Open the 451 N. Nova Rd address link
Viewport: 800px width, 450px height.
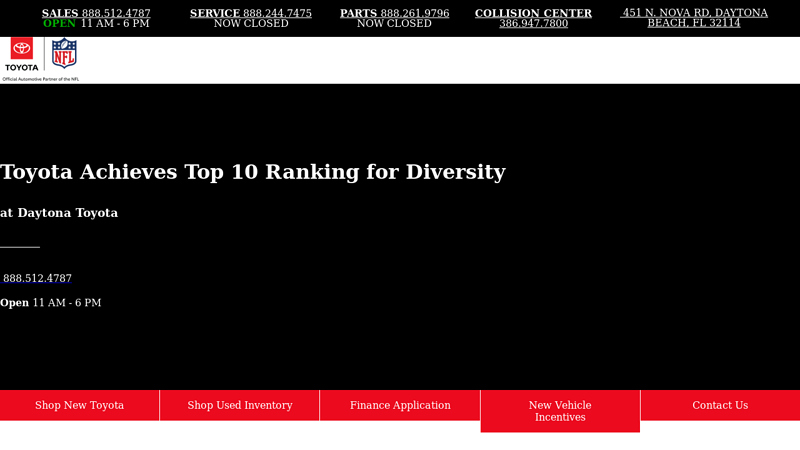[x=694, y=18]
